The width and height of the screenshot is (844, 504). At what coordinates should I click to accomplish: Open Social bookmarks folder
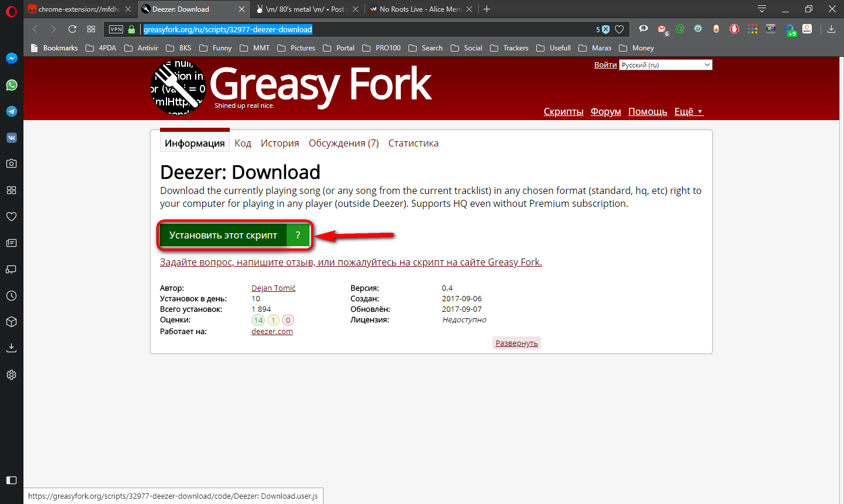(467, 48)
